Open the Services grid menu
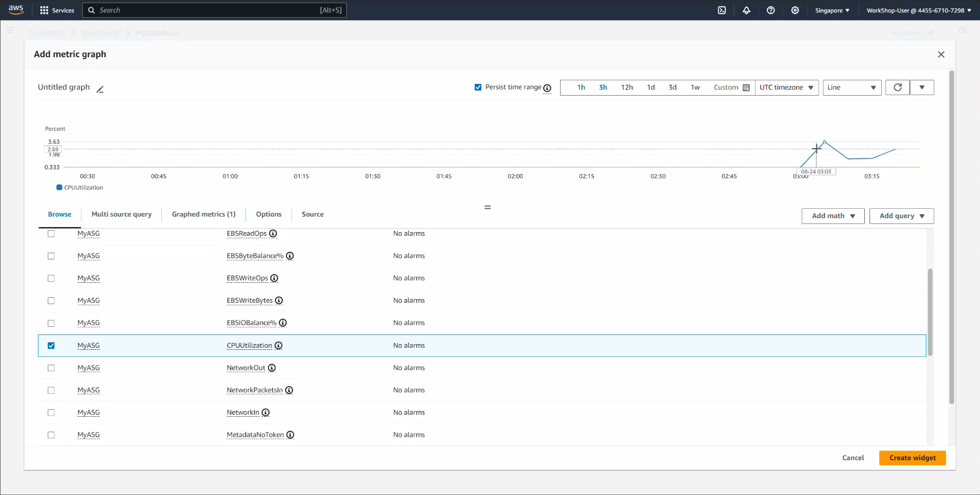This screenshot has width=980, height=495. [57, 10]
